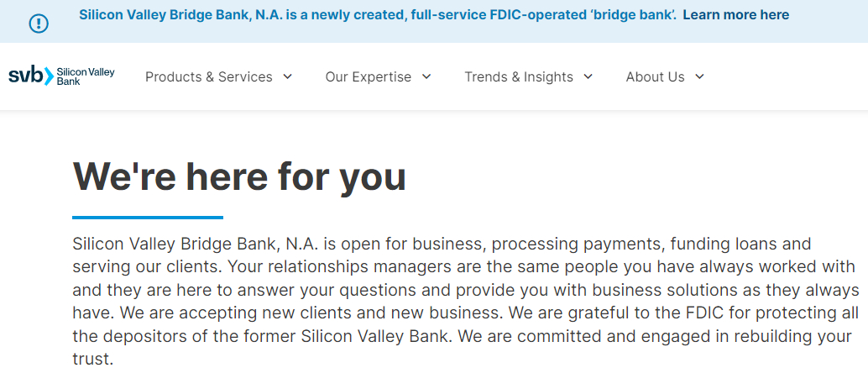868x389 pixels.
Task: Click the blue divider line under the heading
Action: point(148,218)
